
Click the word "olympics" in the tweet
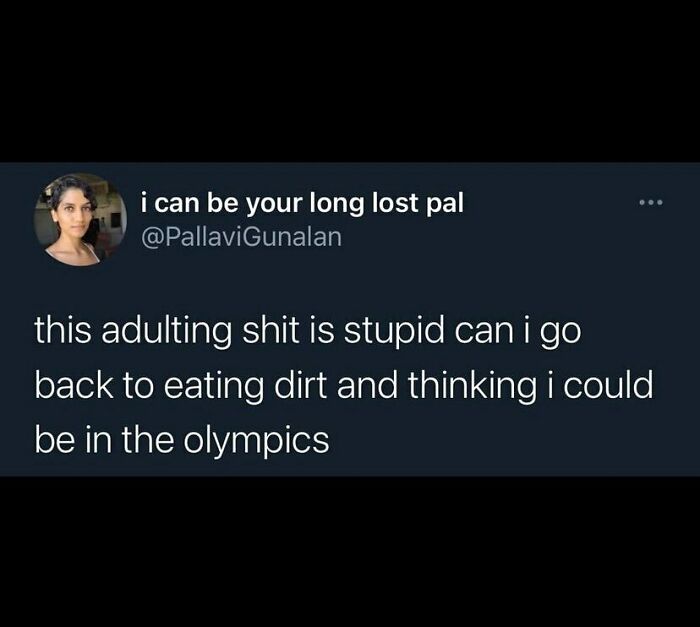(256, 441)
